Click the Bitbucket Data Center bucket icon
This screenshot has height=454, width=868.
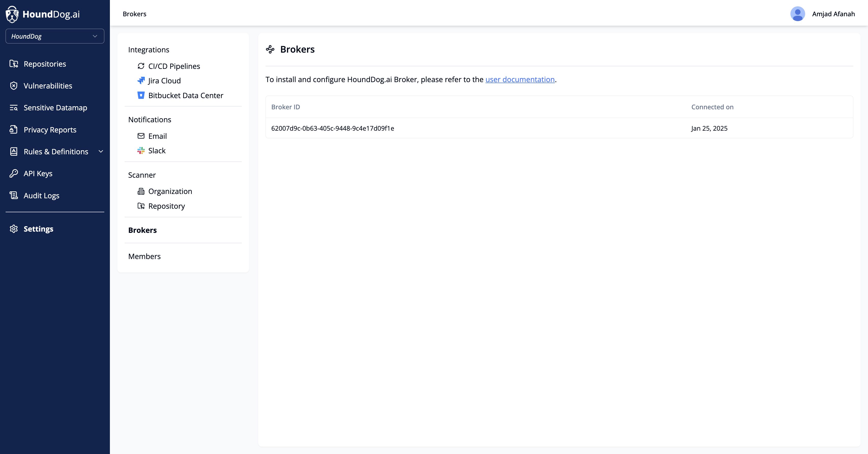[141, 95]
